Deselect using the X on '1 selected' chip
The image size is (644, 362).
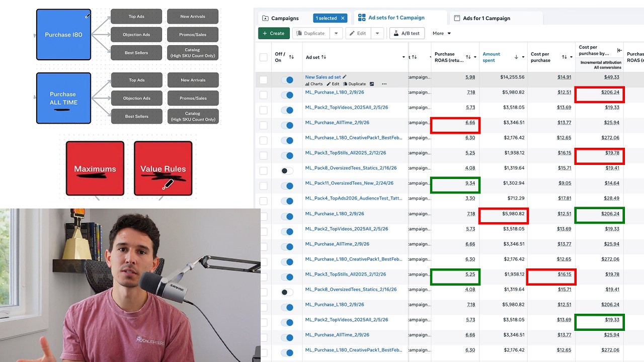click(343, 18)
